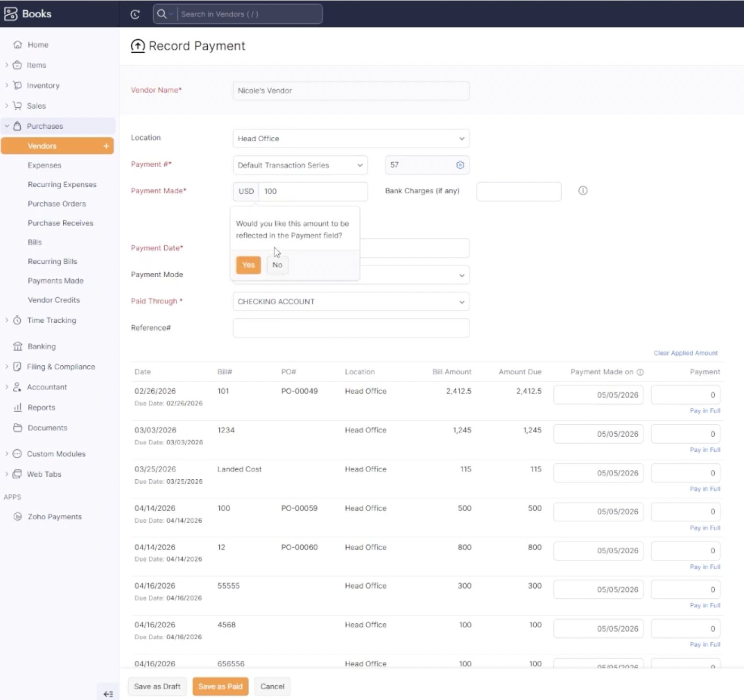Click the Web Tabs icon

(x=17, y=474)
